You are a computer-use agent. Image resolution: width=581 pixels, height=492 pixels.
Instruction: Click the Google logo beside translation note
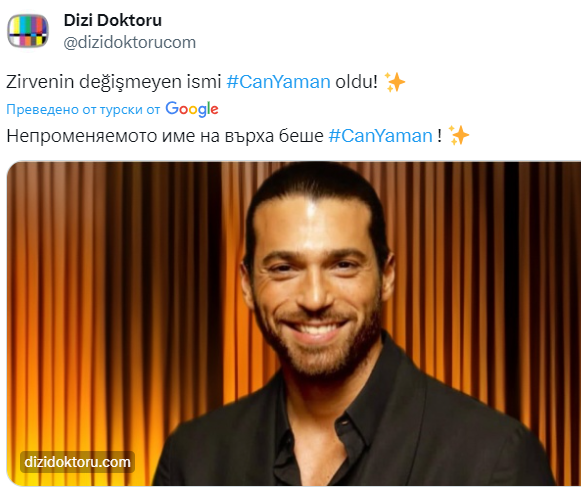click(192, 109)
